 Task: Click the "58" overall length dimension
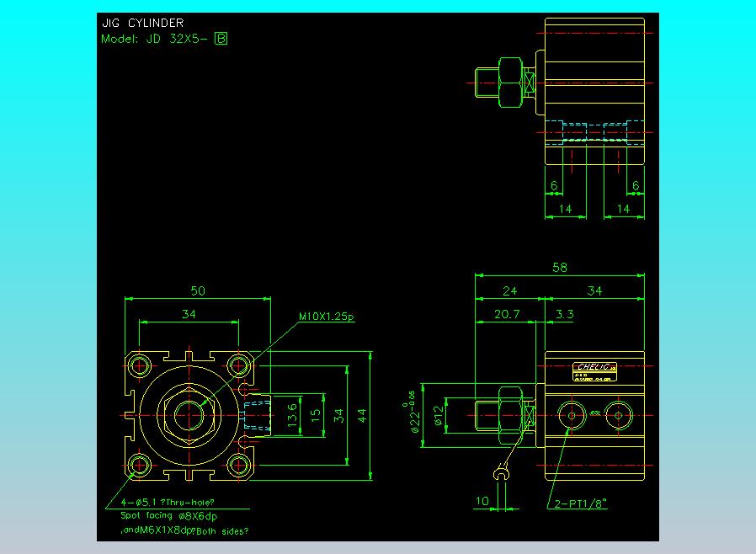pos(560,268)
